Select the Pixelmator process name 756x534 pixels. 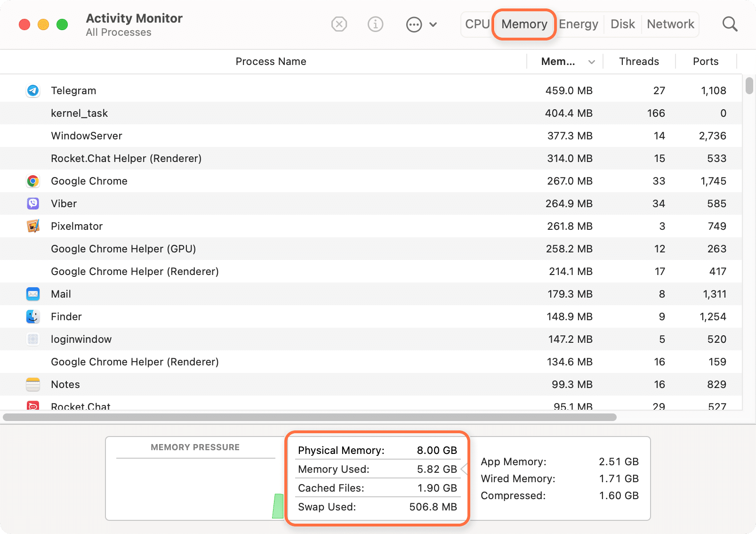[77, 226]
